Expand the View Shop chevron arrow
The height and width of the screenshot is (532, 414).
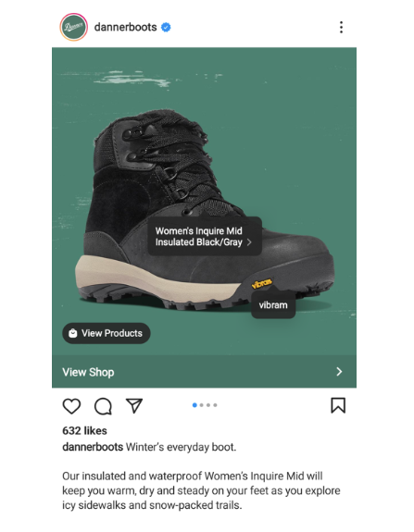tap(339, 372)
